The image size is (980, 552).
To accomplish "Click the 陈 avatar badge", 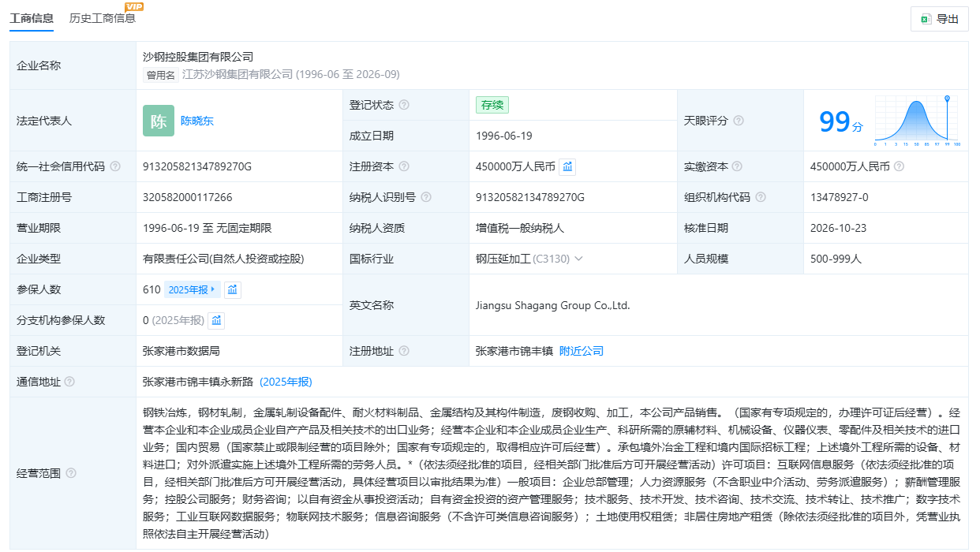I will [x=159, y=121].
